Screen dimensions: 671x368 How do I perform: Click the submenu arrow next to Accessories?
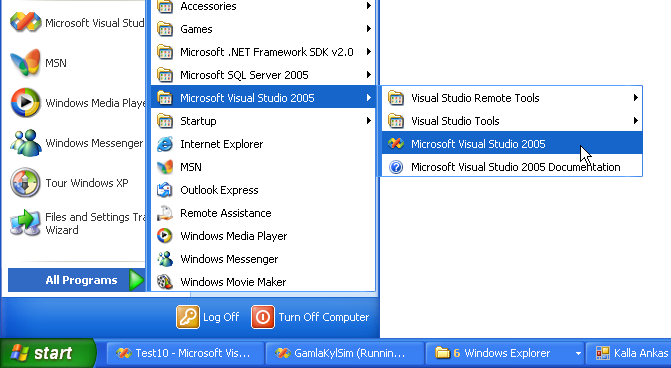[x=368, y=6]
